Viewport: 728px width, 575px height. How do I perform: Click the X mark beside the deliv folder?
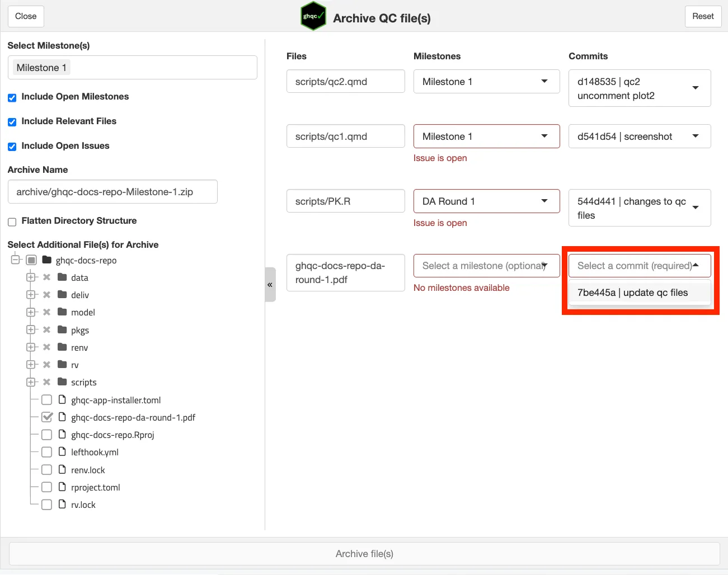[x=47, y=295]
